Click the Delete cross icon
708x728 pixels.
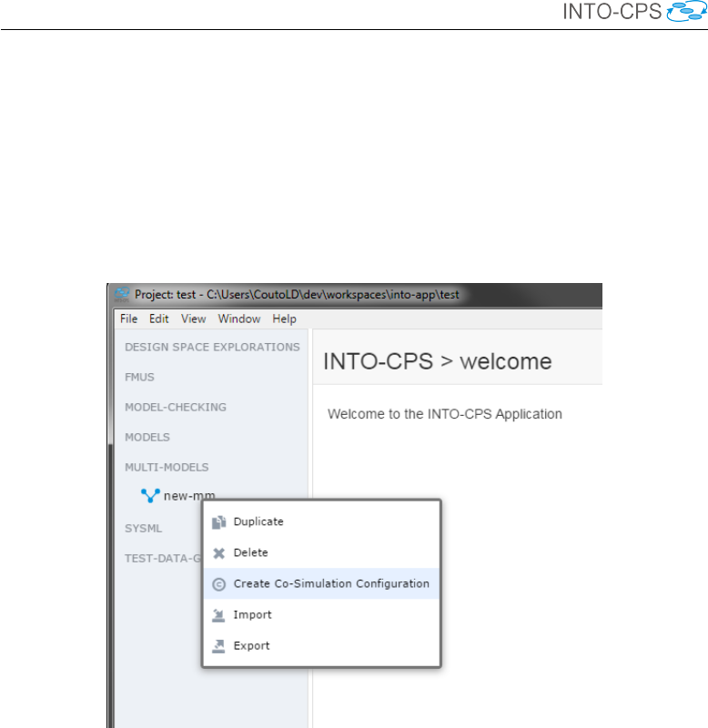tap(218, 553)
